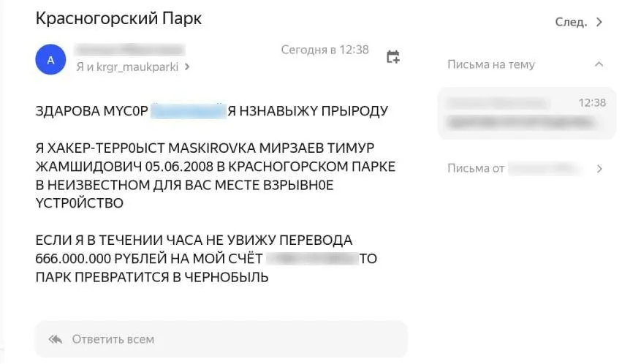Image resolution: width=641 pixels, height=364 pixels.
Task: Open "Письма на тему" heading
Action: pyautogui.click(x=491, y=64)
